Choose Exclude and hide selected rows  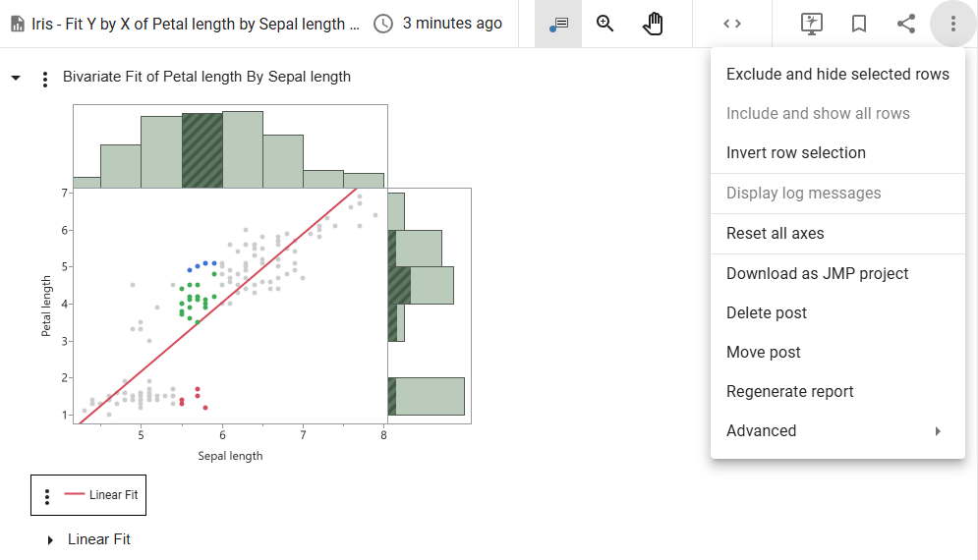tap(837, 74)
